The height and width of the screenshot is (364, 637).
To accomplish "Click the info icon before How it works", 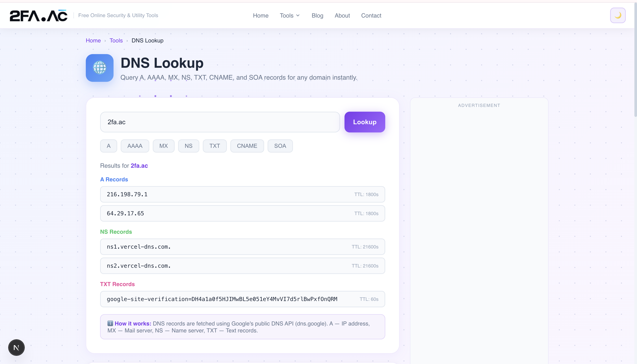I will coord(110,323).
